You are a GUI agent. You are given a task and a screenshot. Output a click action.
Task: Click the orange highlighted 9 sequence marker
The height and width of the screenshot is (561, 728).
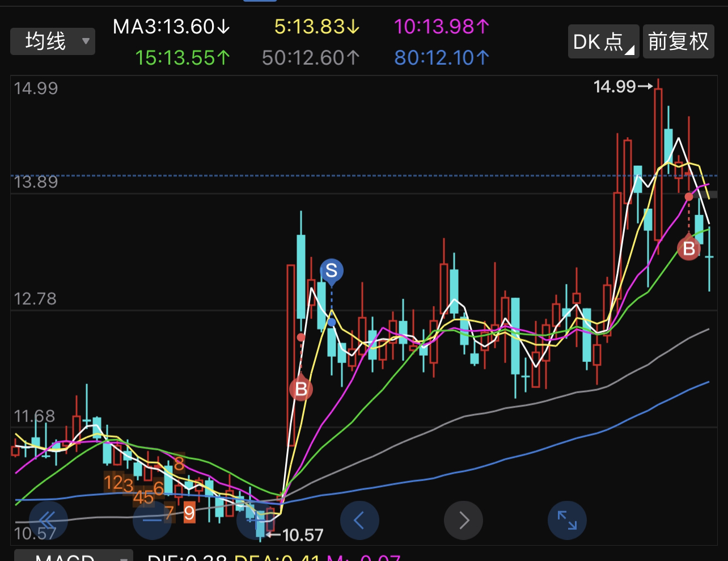point(189,513)
